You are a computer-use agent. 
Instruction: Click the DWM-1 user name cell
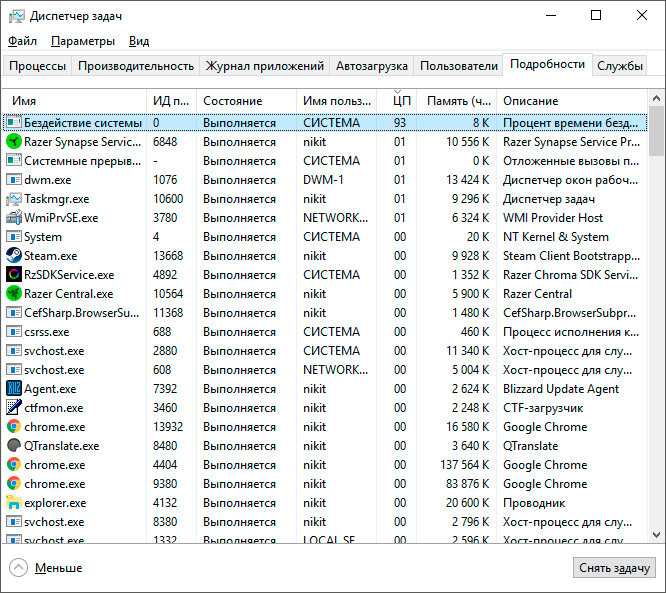tap(323, 180)
